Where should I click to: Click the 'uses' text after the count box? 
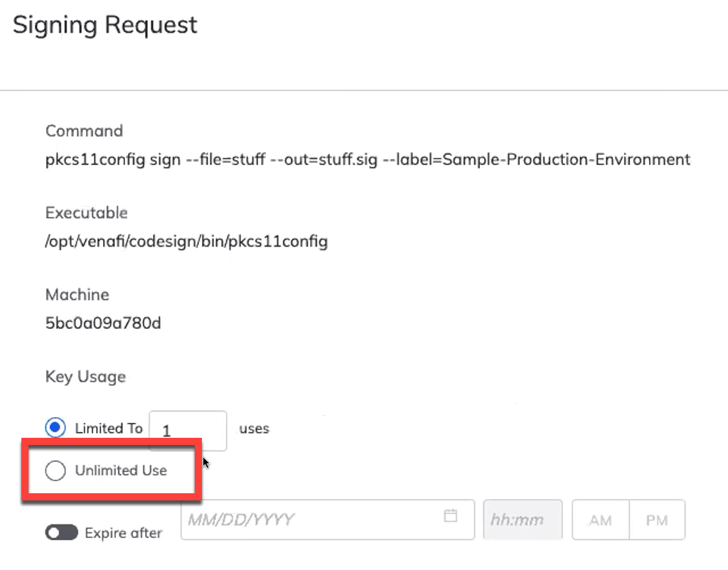[x=255, y=429]
